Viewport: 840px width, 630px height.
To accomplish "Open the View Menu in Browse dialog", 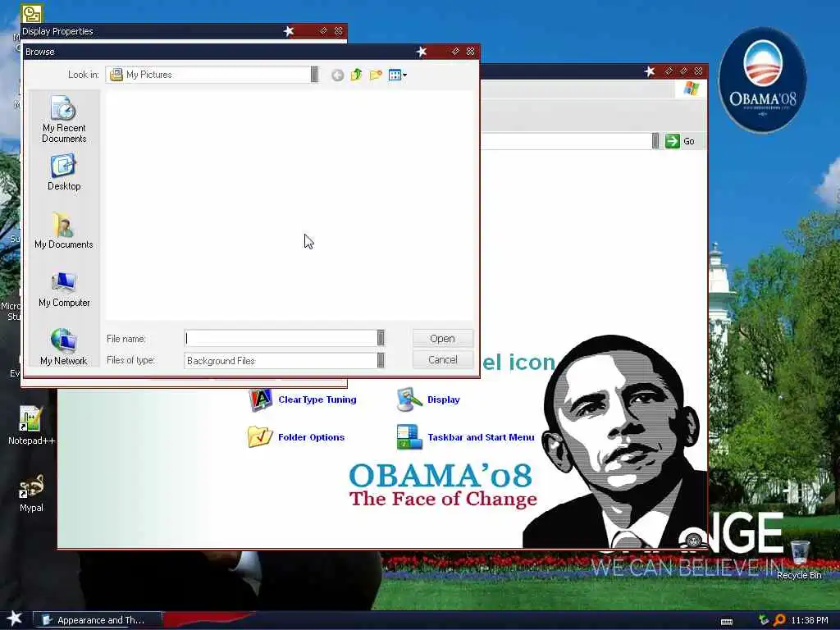I will (x=398, y=75).
